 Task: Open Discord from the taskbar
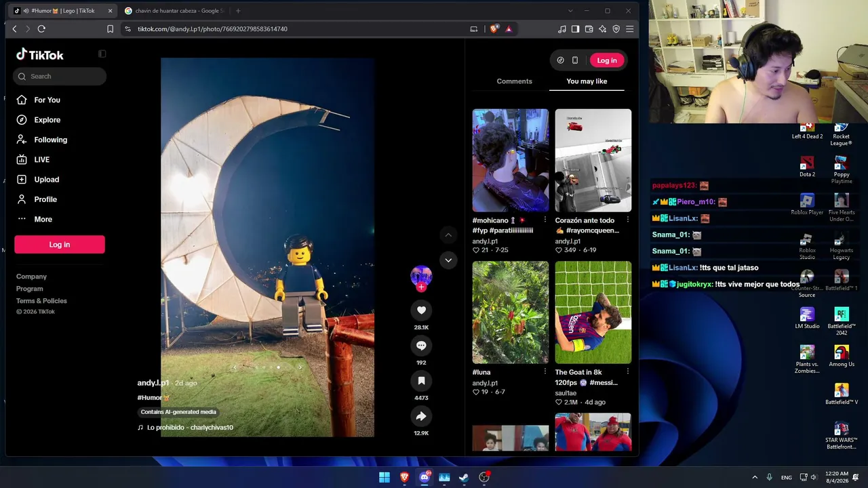pos(425,477)
